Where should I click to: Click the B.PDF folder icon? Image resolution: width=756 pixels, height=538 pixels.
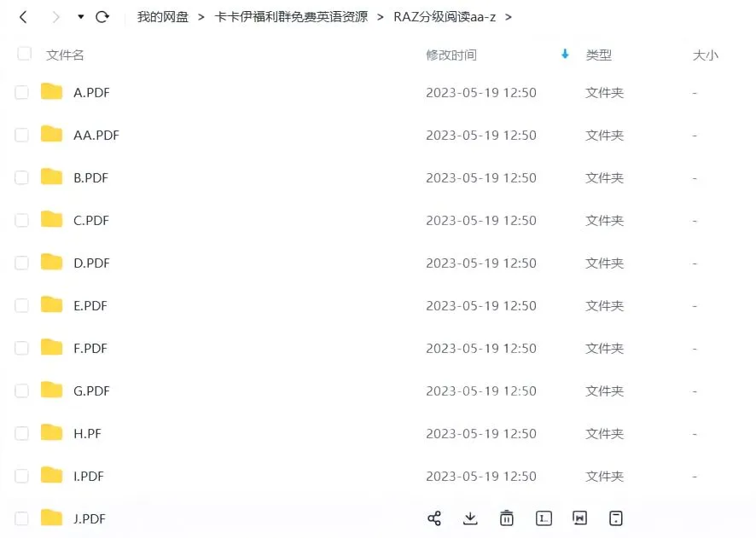pos(51,176)
